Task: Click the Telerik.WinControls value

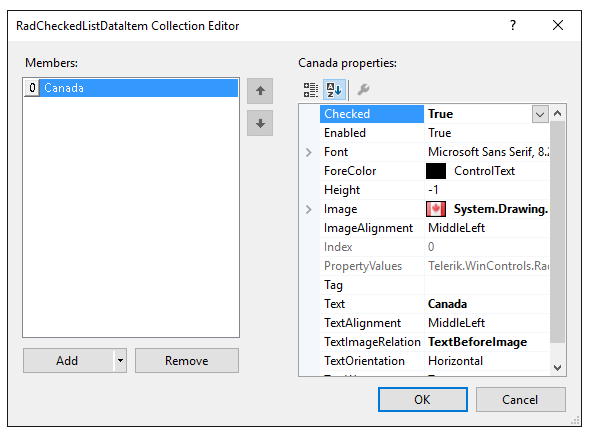Action: coord(488,266)
